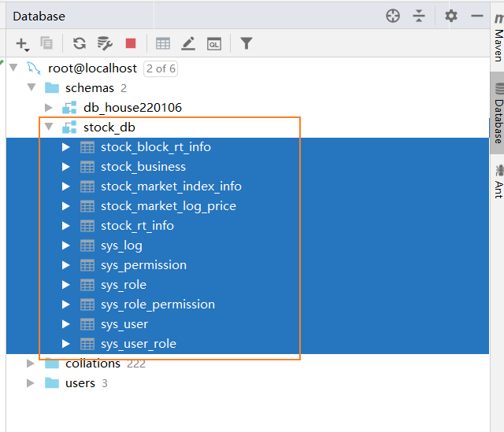Screen dimensions: 504x432
Task: Click the New (plus) toolbar icon
Action: 23,44
